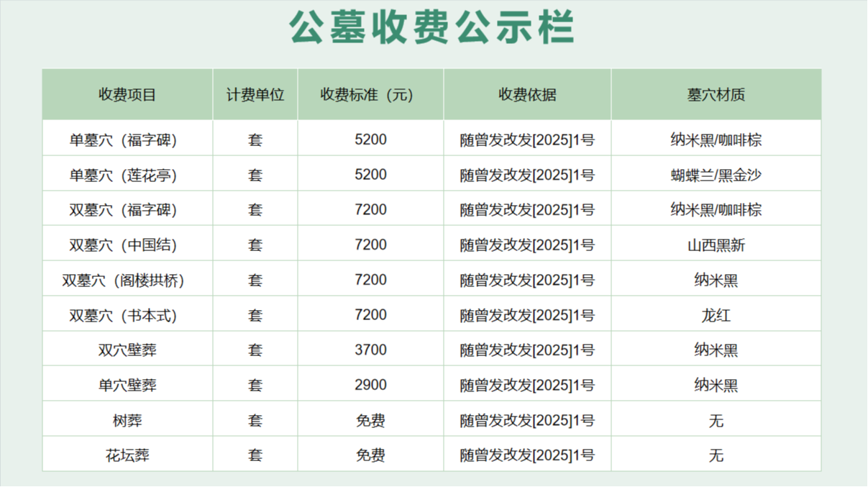Select 随曾发改发[2025]1号 in 花坛葬 row
Viewport: 868px width, 487px height.
pyautogui.click(x=527, y=454)
